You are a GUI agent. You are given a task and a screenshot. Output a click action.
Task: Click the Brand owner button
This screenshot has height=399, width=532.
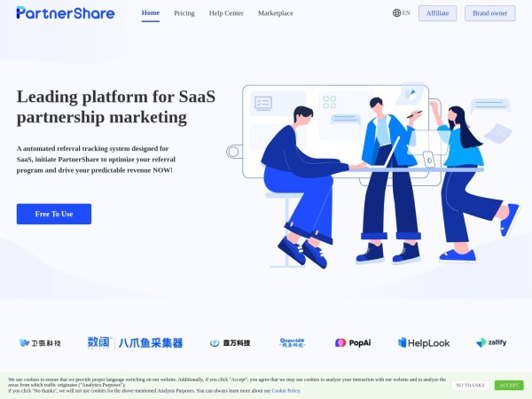[x=490, y=13]
